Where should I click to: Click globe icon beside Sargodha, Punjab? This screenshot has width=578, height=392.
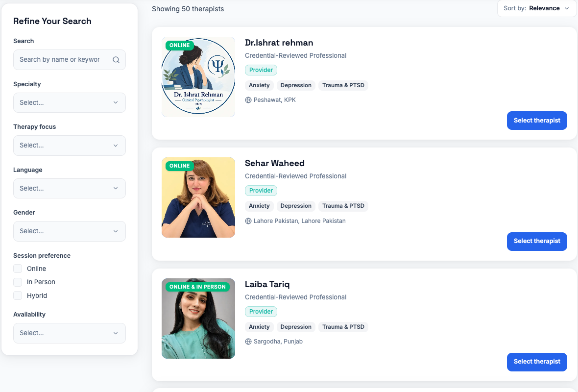coord(248,342)
